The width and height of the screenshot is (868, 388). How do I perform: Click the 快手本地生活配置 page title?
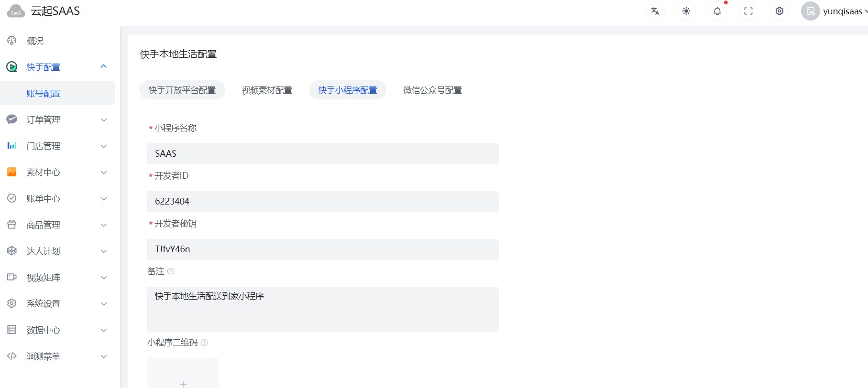(x=178, y=54)
